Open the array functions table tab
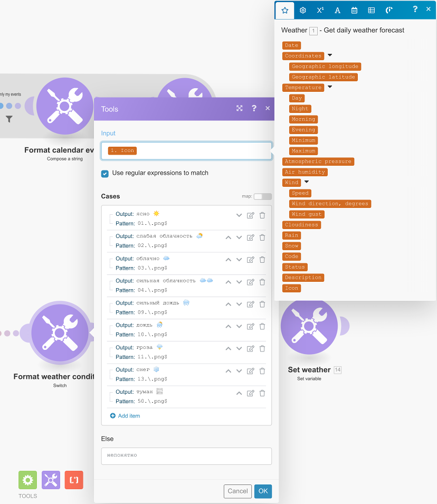Viewport: 437px width, 504px height. click(x=372, y=10)
